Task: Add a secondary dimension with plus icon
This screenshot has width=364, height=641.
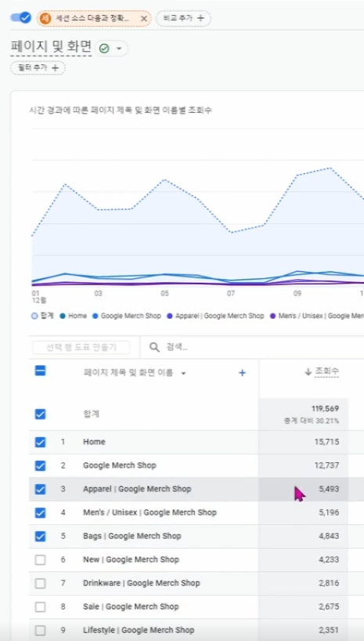Action: pyautogui.click(x=242, y=373)
